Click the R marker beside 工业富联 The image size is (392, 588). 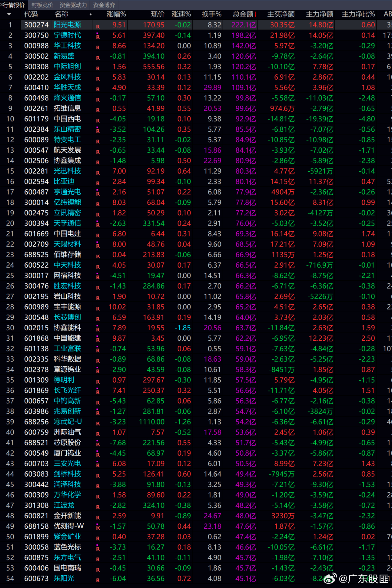pos(98,350)
